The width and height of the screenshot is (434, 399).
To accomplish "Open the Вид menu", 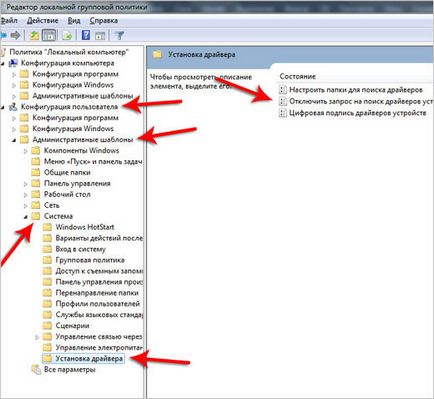I will click(x=74, y=21).
